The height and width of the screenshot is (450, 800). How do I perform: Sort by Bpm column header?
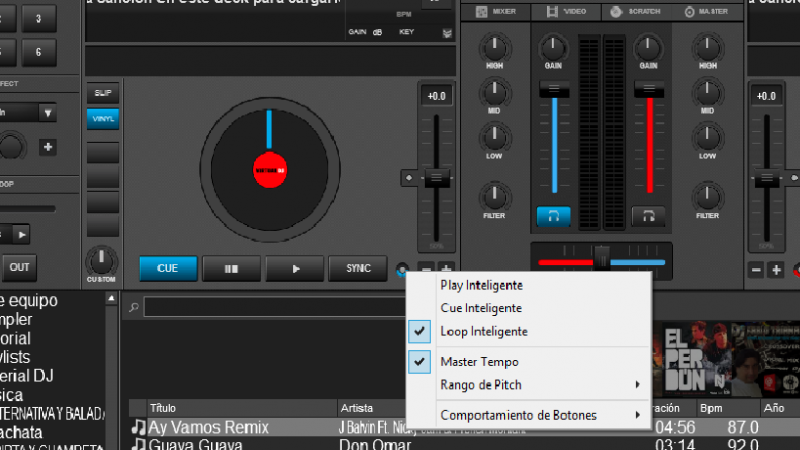(728, 408)
